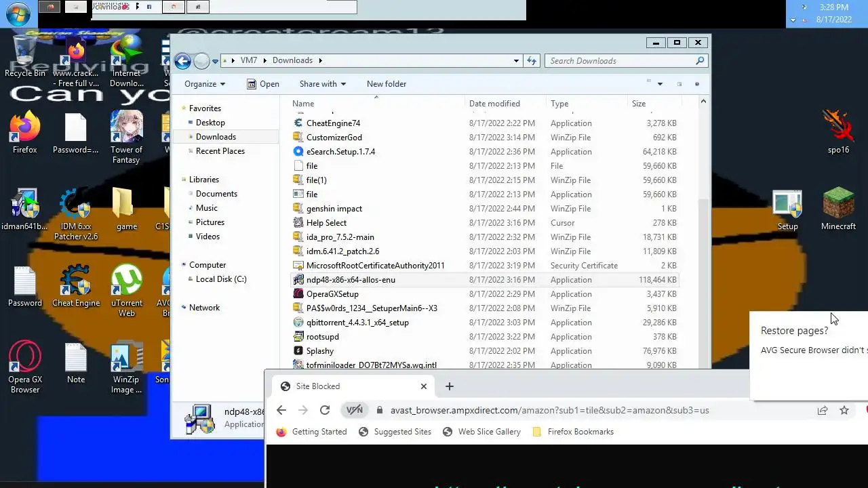Expand the Network node
868x488 pixels.
pyautogui.click(x=184, y=308)
